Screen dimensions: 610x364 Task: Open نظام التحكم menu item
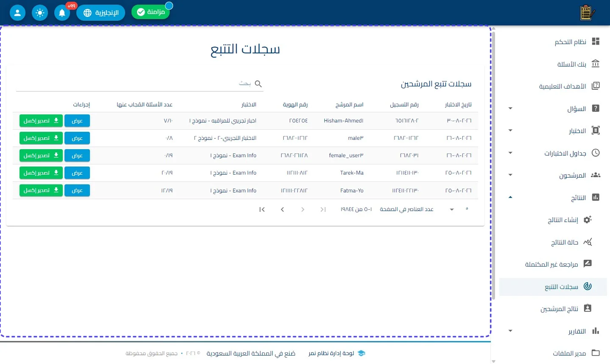(x=553, y=42)
